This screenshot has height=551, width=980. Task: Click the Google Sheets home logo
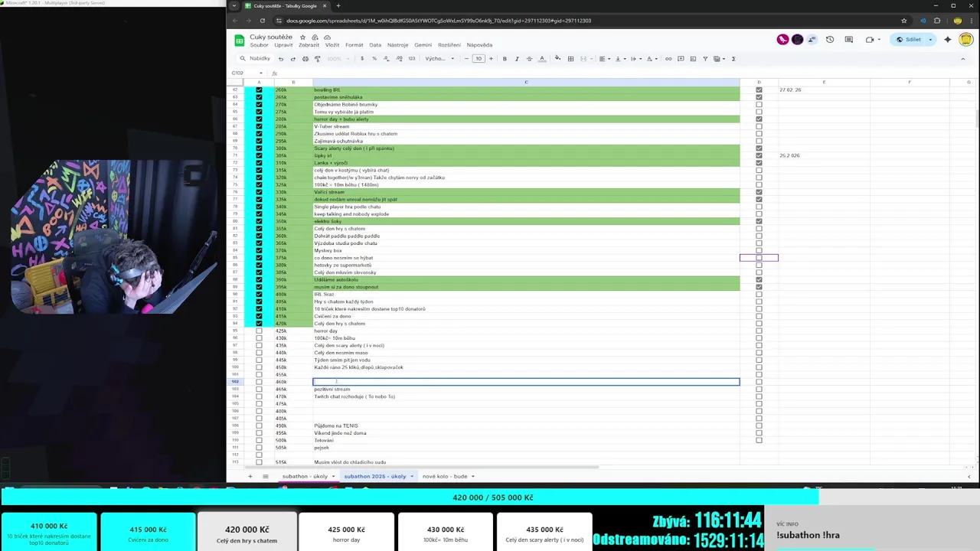[x=240, y=41]
